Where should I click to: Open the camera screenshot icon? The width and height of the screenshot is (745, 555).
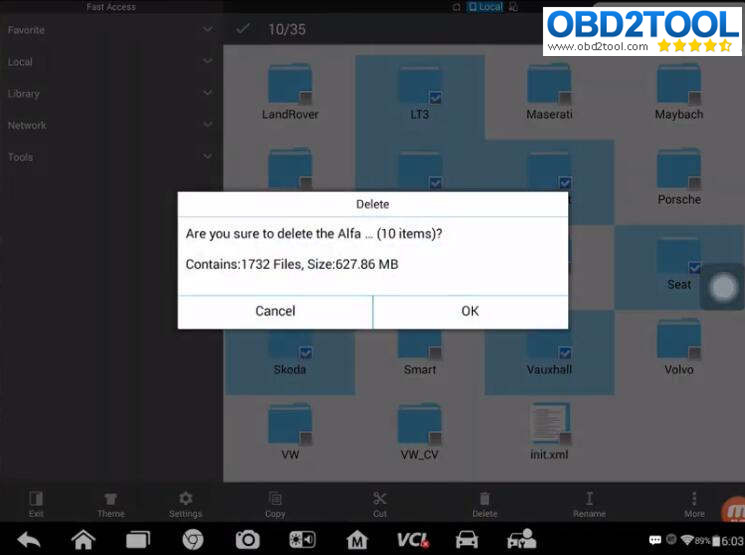[248, 540]
